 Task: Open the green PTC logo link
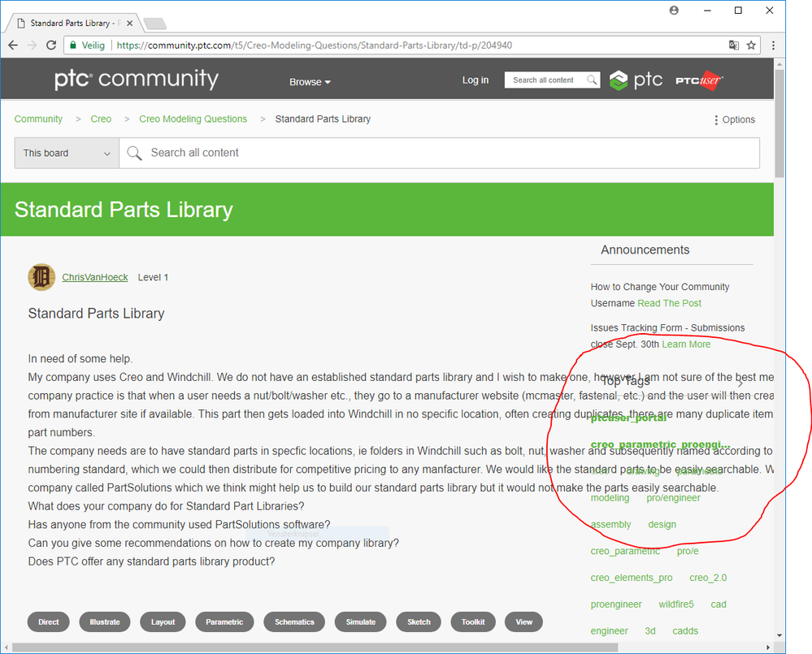coord(636,80)
